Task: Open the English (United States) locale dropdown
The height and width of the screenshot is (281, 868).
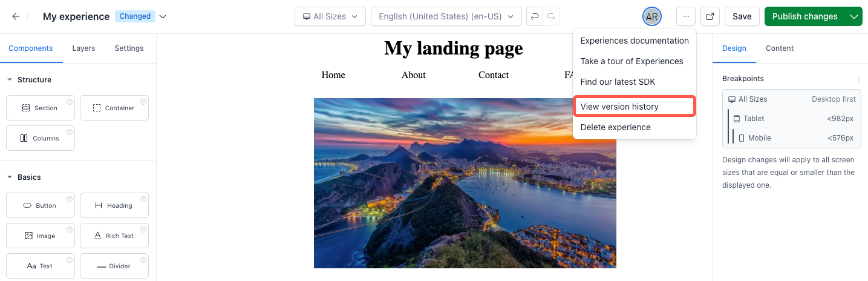Action: click(446, 16)
